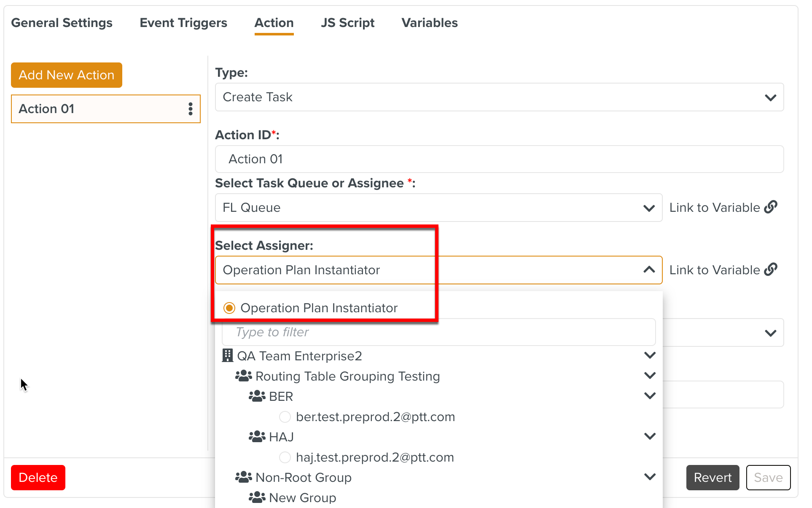Switch to the Event Triggers tab
Image resolution: width=812 pixels, height=508 pixels.
click(x=183, y=23)
